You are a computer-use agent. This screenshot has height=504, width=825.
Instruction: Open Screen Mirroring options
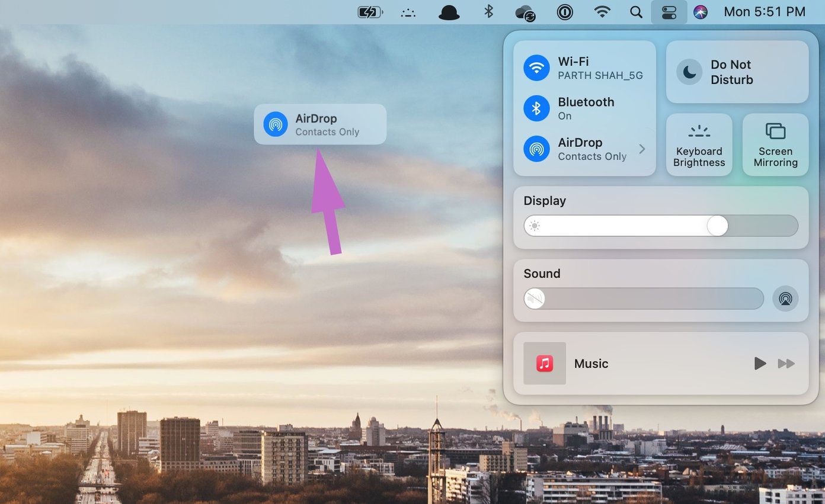775,145
